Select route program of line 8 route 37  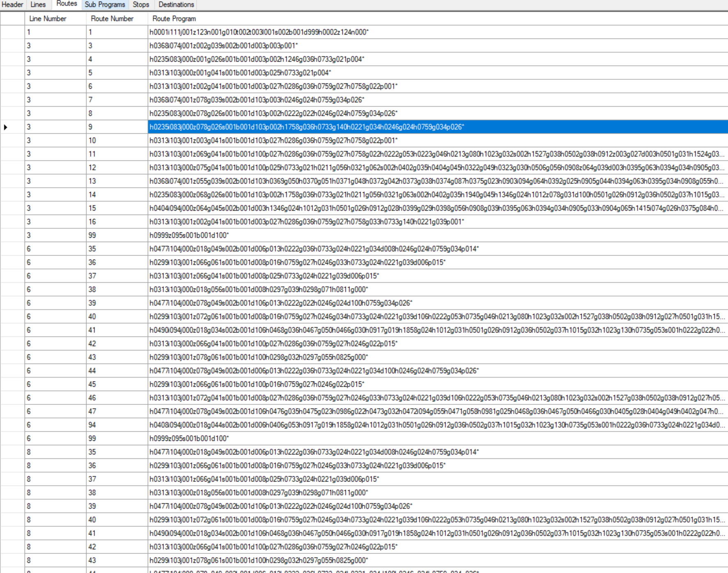pos(438,479)
